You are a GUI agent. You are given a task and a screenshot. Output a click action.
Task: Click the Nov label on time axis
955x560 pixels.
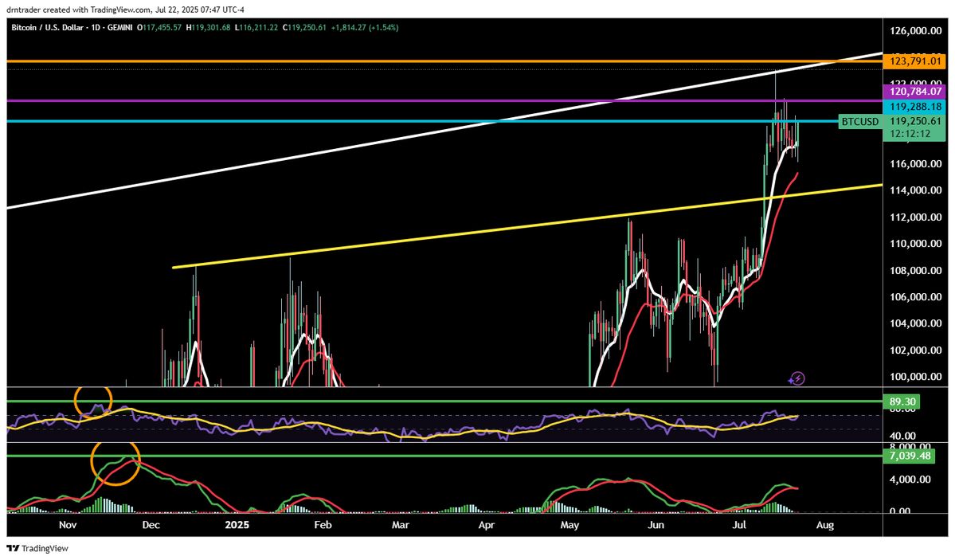tap(68, 525)
